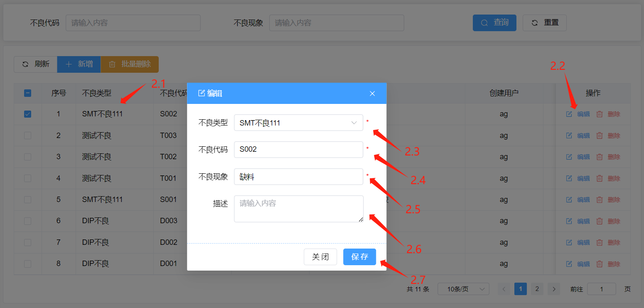The image size is (644, 308).
Task: Open the 不良类型 dropdown in dialog
Action: 298,123
